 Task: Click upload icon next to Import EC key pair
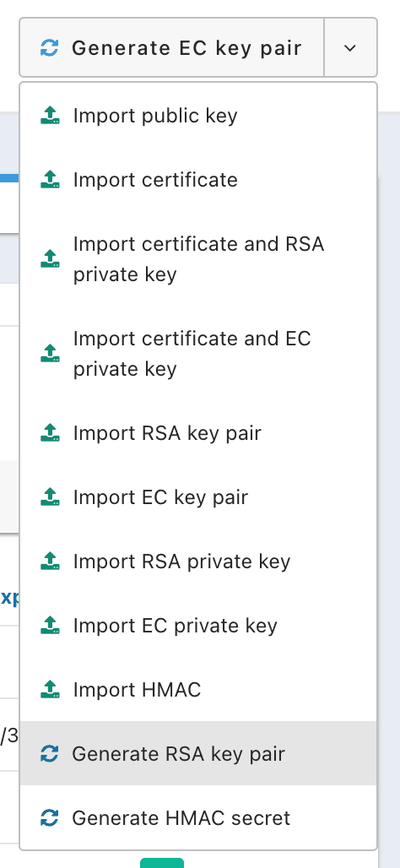pyautogui.click(x=50, y=497)
